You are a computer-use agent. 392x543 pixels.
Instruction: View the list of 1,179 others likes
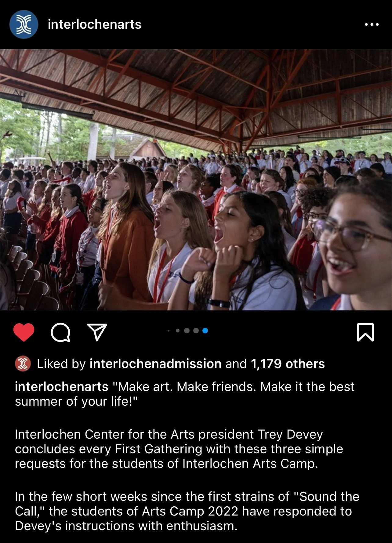tap(288, 364)
